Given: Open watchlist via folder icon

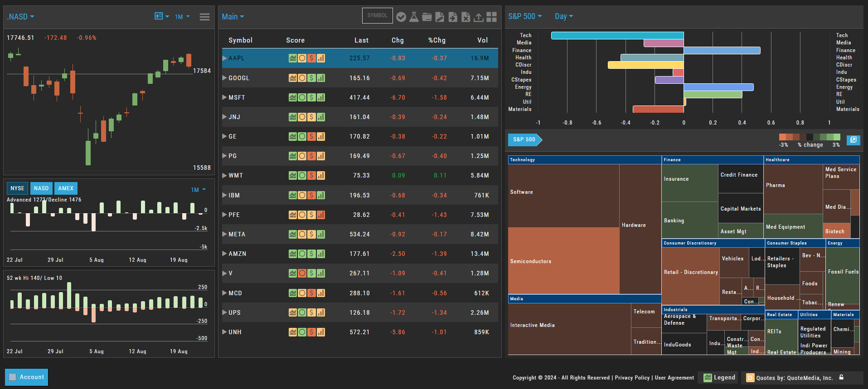Looking at the screenshot, I should pyautogui.click(x=427, y=17).
